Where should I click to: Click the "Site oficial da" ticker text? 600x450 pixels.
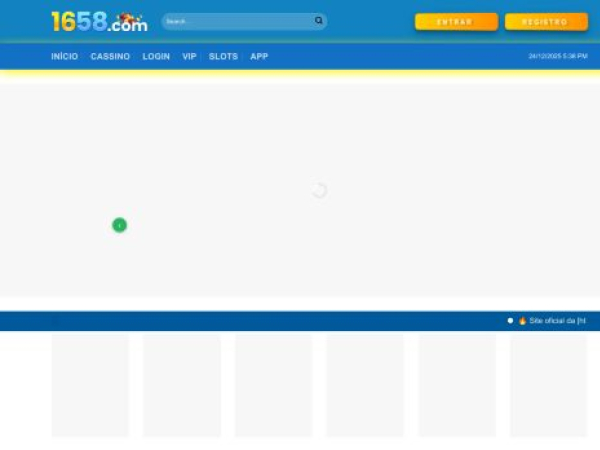point(558,321)
